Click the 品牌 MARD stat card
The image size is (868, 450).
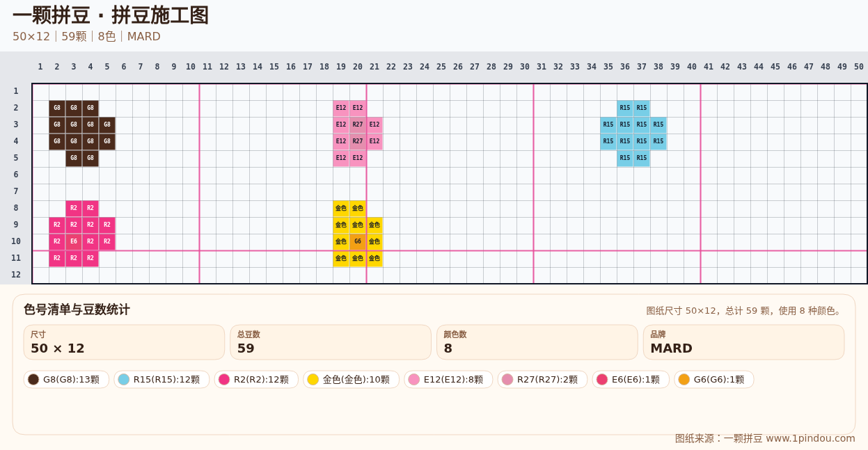[x=744, y=342]
